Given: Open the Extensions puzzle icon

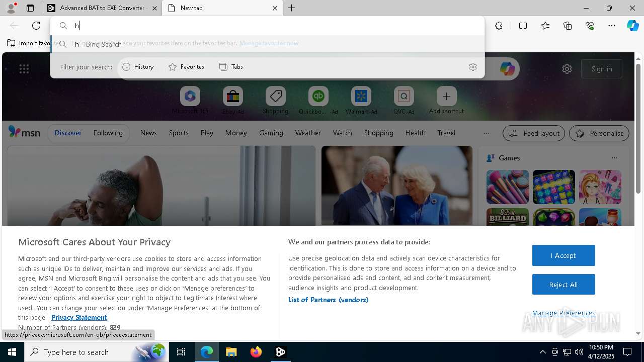Looking at the screenshot, I should [x=499, y=26].
